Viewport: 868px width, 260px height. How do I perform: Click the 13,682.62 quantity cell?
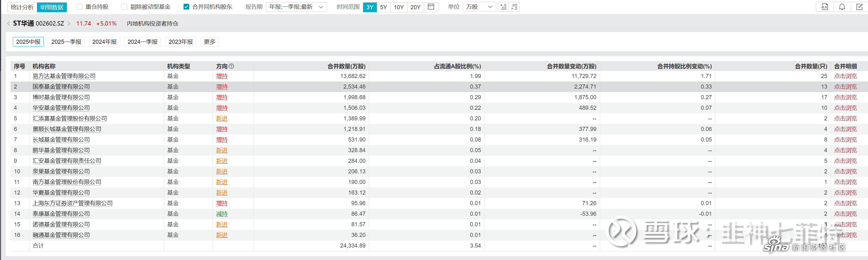(x=353, y=76)
